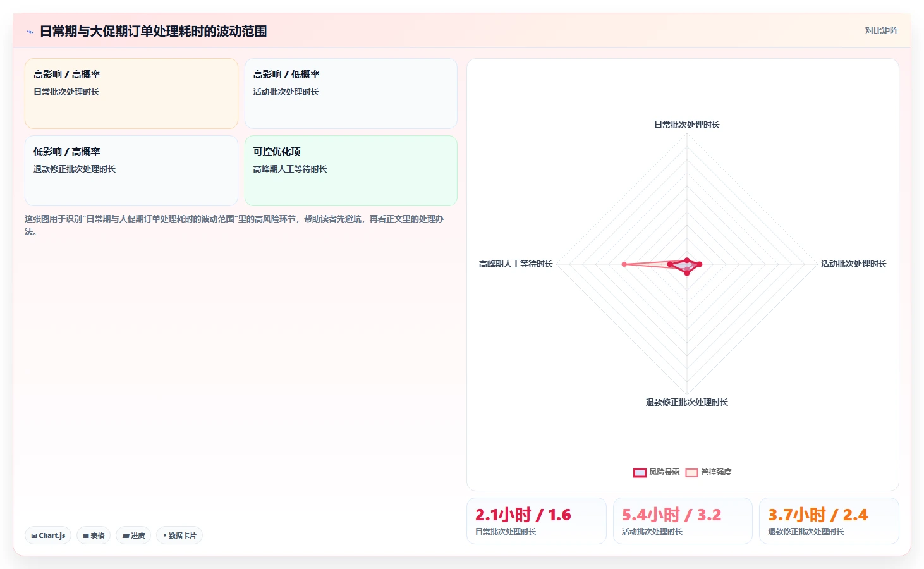This screenshot has height=569, width=924.
Task: Click the Chart.js tag
Action: pos(48,535)
